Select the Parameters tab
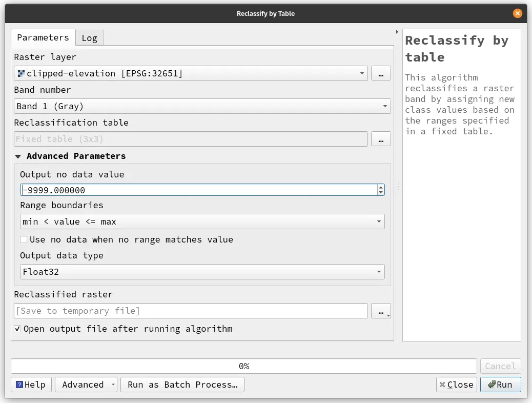Image resolution: width=532 pixels, height=403 pixels. [x=43, y=37]
